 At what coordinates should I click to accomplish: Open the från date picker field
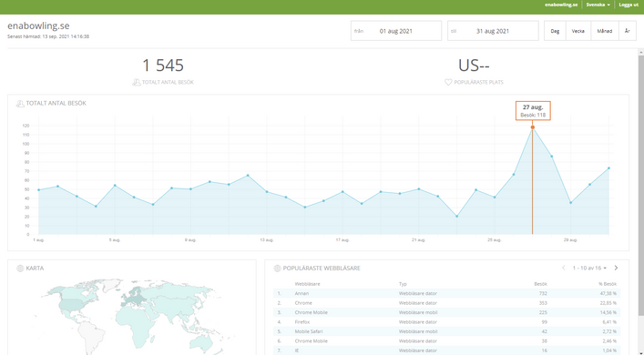(x=396, y=31)
